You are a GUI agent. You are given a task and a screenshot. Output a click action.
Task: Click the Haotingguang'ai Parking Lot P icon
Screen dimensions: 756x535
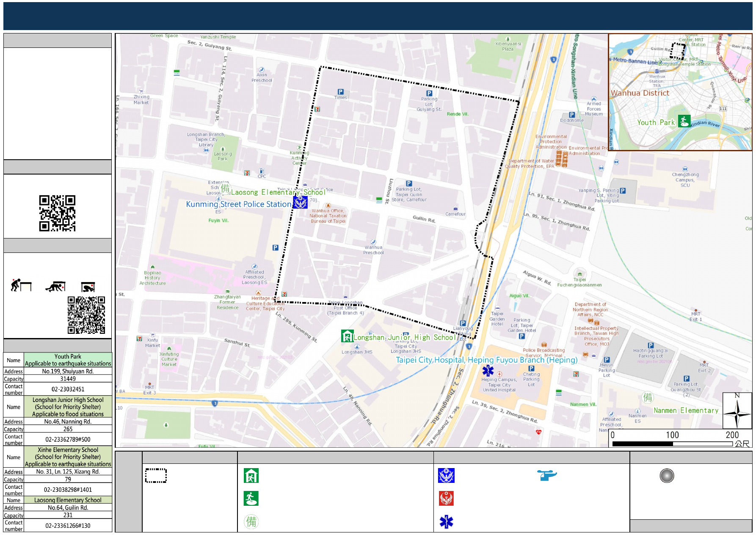[651, 345]
